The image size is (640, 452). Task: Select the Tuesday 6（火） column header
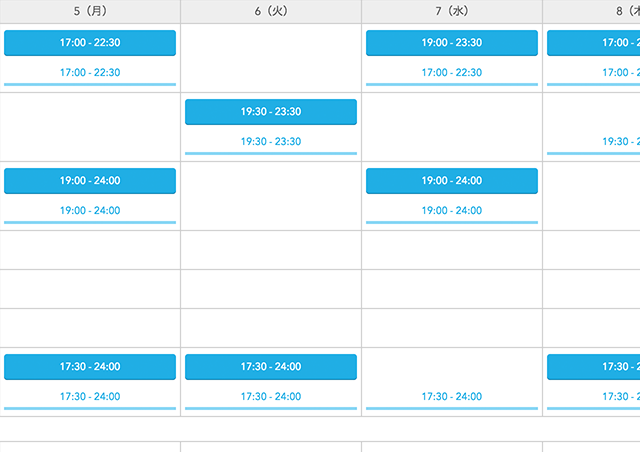click(271, 11)
